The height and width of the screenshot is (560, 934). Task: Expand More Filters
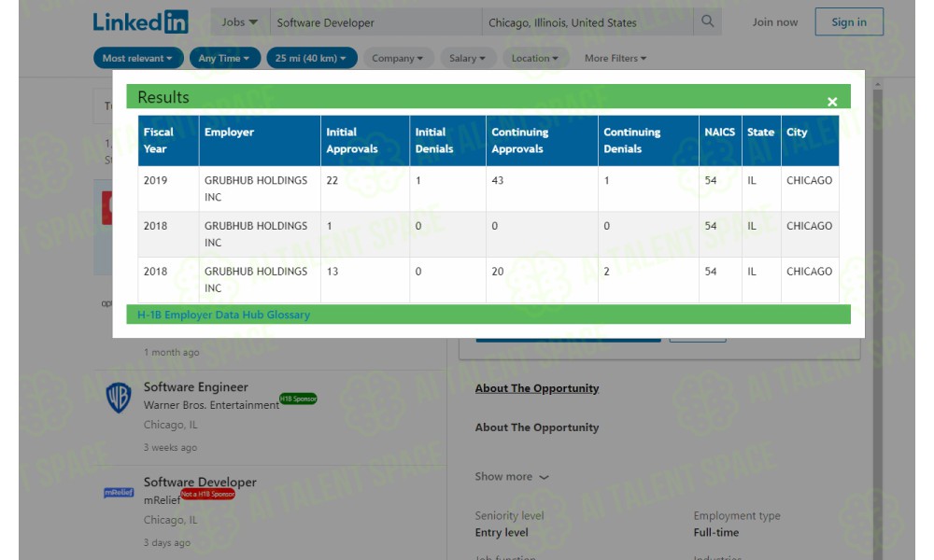click(x=616, y=58)
